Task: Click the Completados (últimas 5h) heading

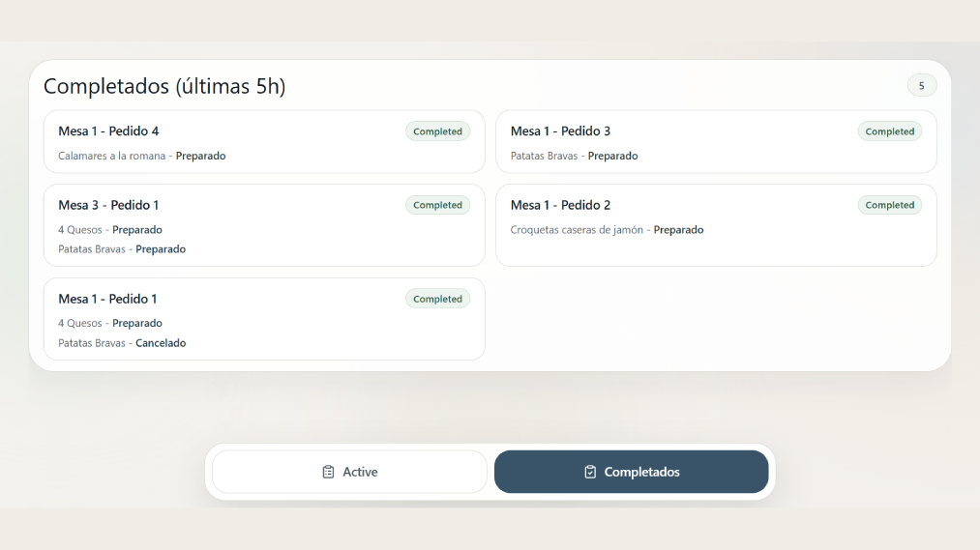Action: pyautogui.click(x=164, y=86)
